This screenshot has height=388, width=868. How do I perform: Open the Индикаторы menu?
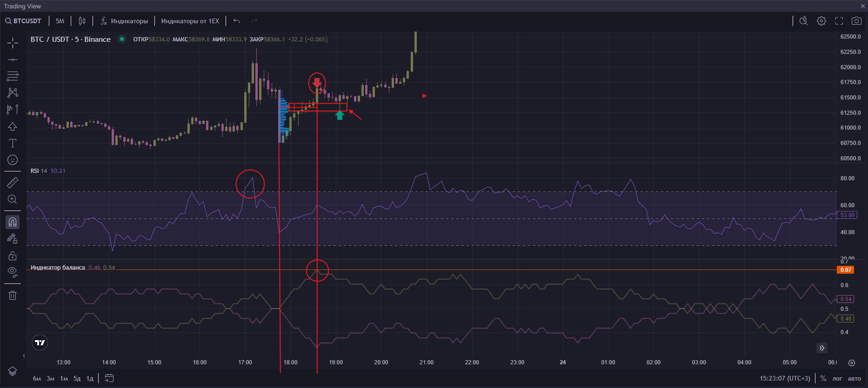(x=124, y=21)
